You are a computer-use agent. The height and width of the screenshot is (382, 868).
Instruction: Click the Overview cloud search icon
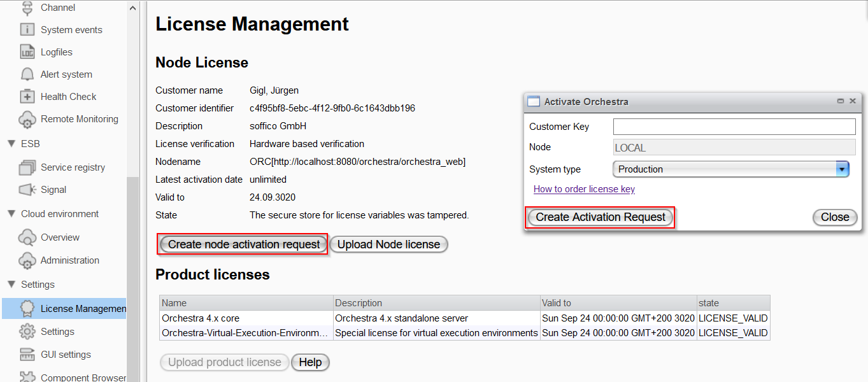tap(27, 237)
